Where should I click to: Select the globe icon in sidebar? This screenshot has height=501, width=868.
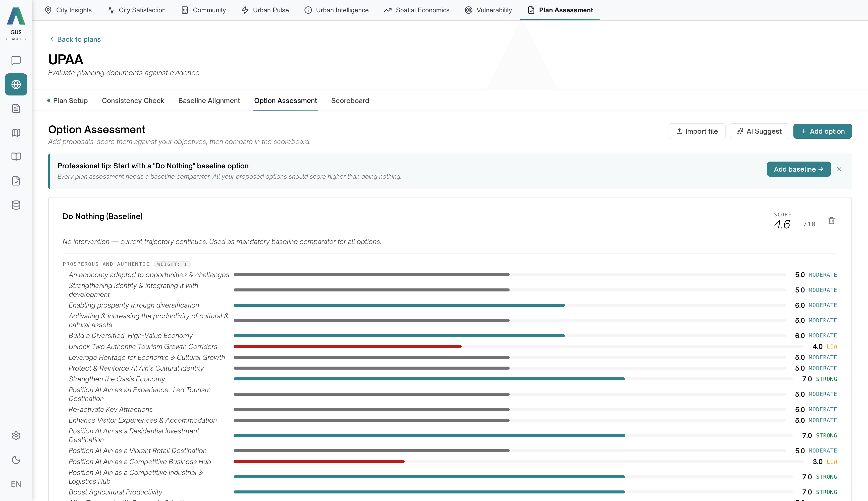pos(16,84)
